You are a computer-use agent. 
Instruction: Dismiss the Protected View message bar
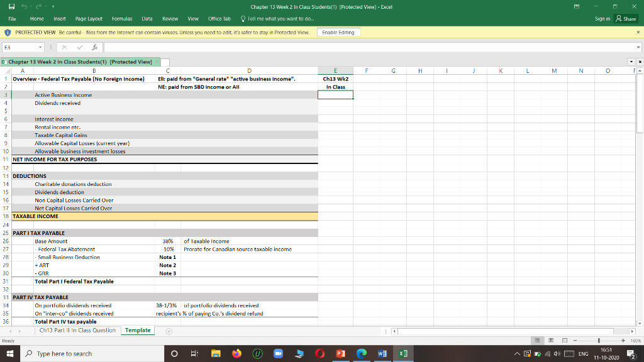pos(638,32)
